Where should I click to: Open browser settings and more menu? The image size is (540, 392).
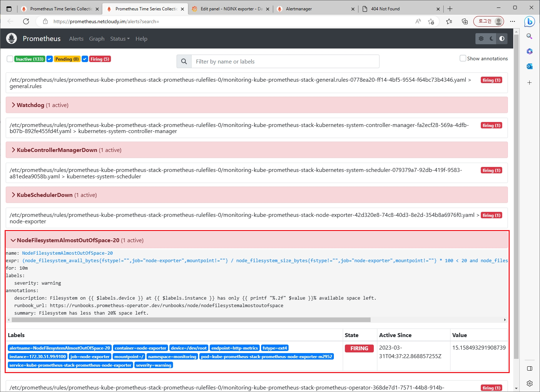click(513, 21)
